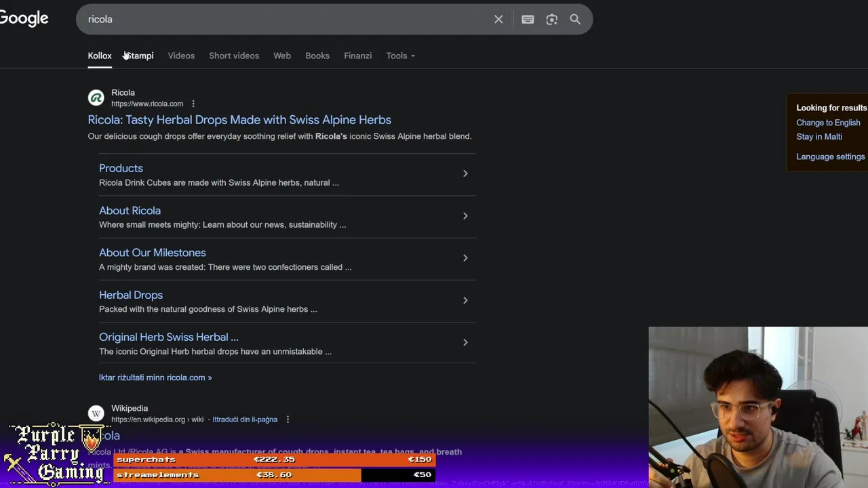The height and width of the screenshot is (488, 868).
Task: Open the Finanzi tab
Action: click(x=357, y=56)
